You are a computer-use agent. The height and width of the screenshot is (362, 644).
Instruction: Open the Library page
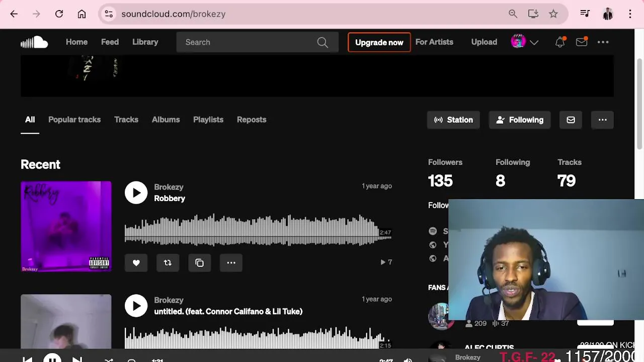(x=145, y=42)
